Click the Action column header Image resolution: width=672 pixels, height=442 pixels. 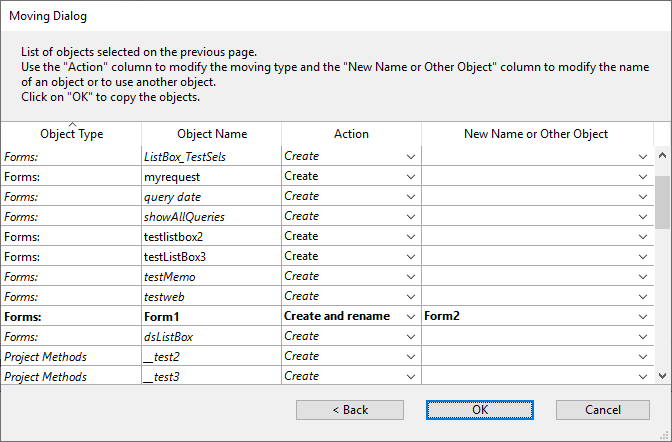coord(351,134)
